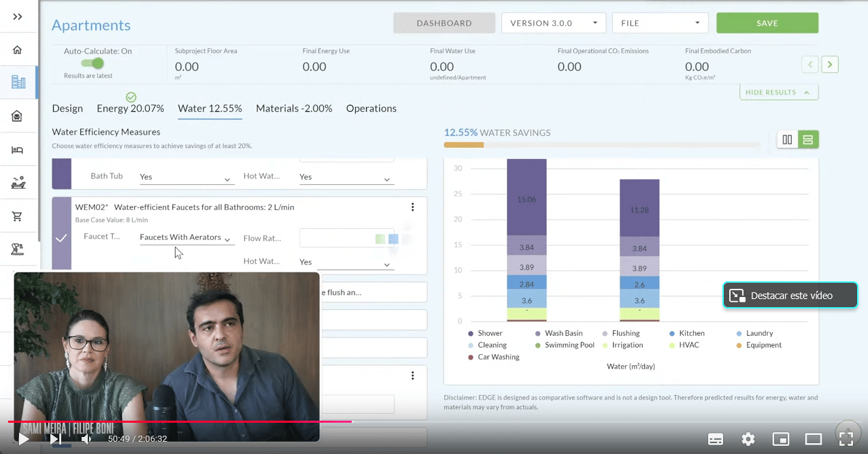Select the Apartments building icon in sidebar
Viewport: 868px width, 454px height.
click(x=18, y=82)
